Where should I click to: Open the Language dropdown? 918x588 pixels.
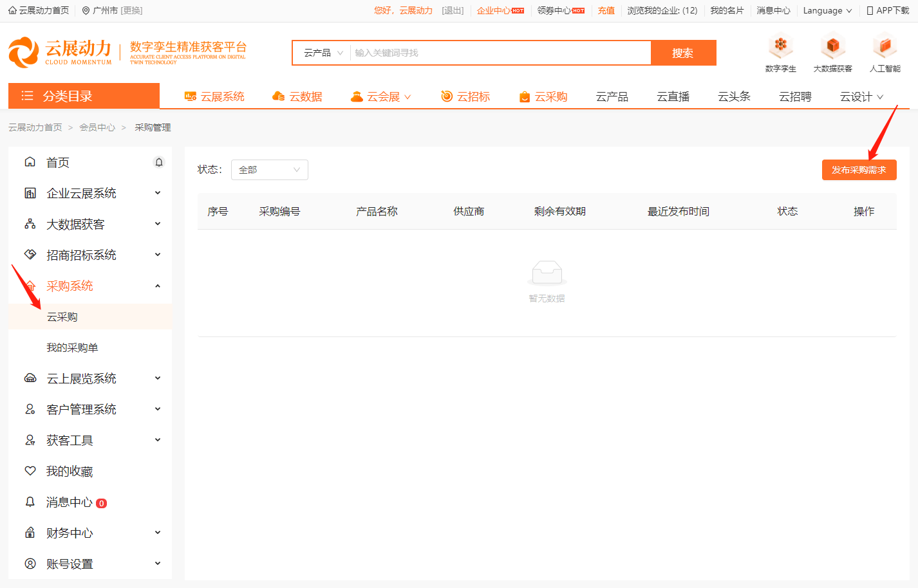click(x=827, y=10)
